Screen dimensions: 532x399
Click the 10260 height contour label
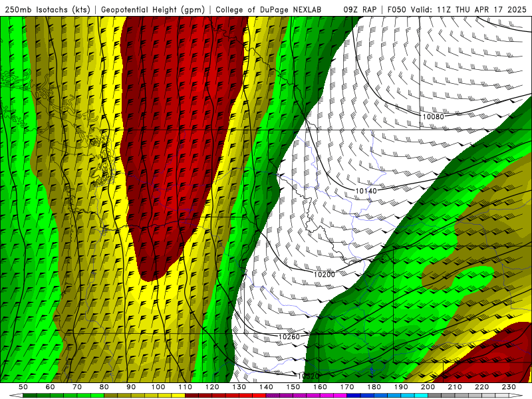(289, 336)
